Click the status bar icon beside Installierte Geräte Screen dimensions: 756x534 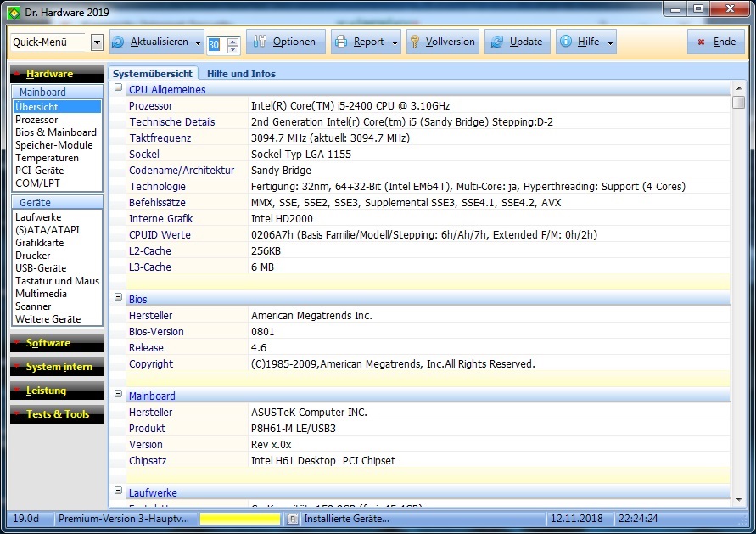pos(292,519)
